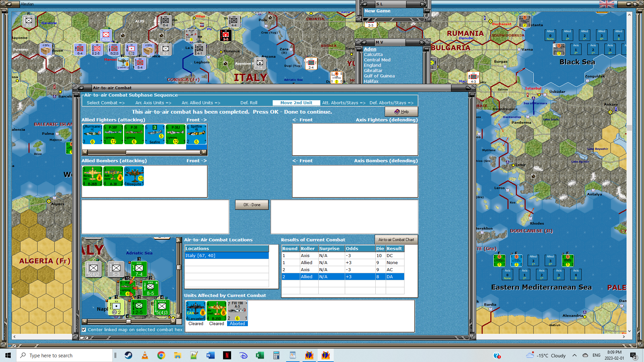Click the Arr. Allied Units subphase step
This screenshot has width=644, height=362.
coord(201,103)
